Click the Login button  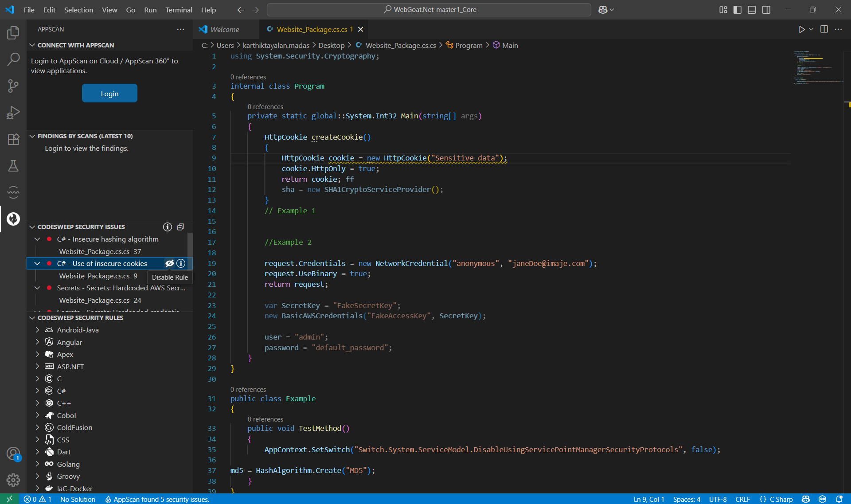[109, 94]
